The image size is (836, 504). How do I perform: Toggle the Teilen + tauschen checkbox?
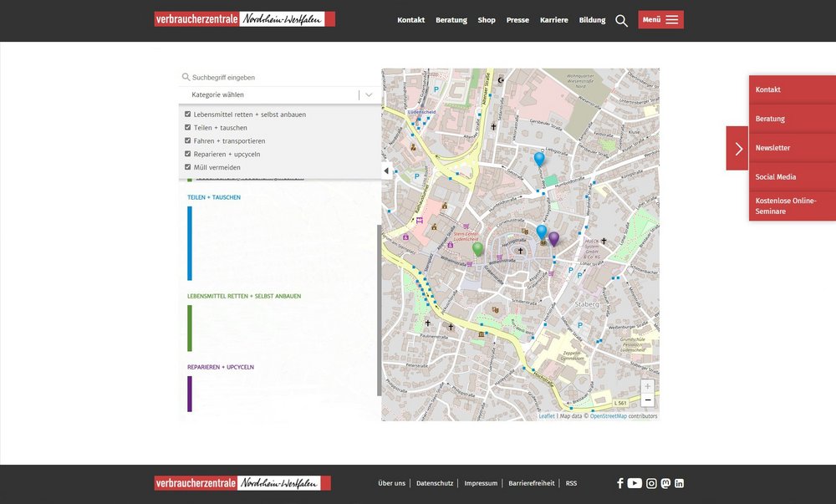pos(187,127)
